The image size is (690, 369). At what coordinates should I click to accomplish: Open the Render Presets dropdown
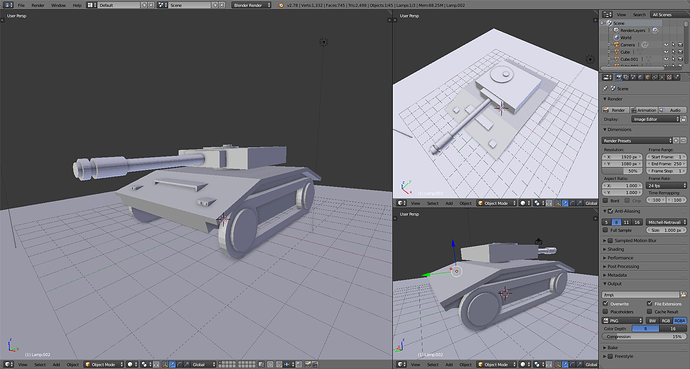[x=637, y=141]
